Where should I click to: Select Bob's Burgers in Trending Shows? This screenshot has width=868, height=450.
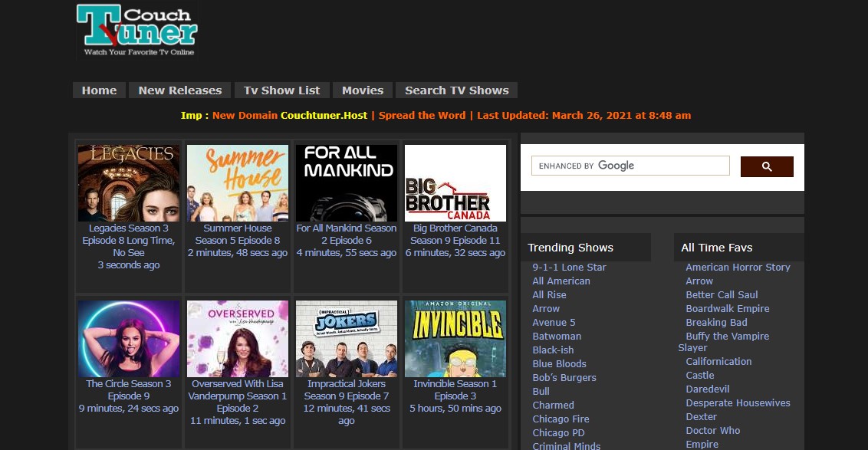point(564,378)
